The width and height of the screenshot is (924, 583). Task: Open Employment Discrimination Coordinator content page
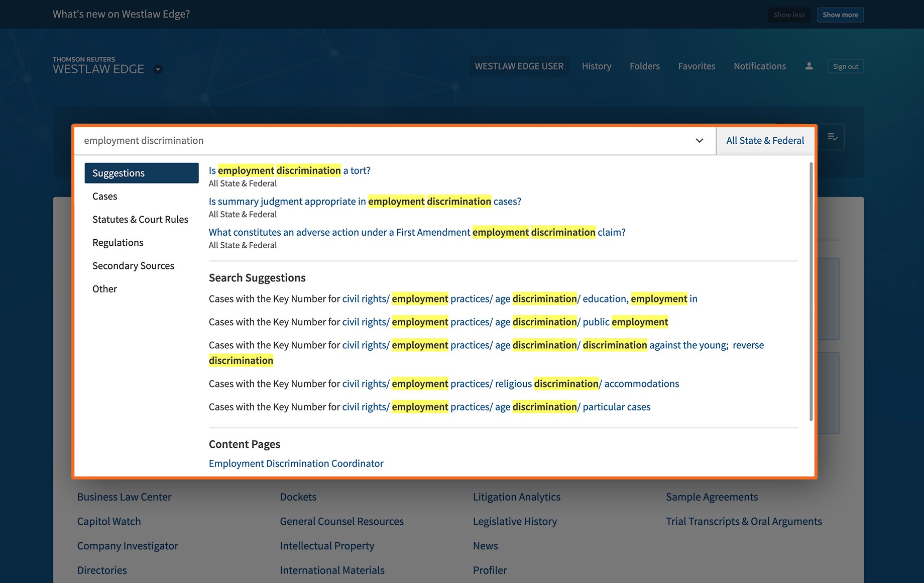pos(296,463)
